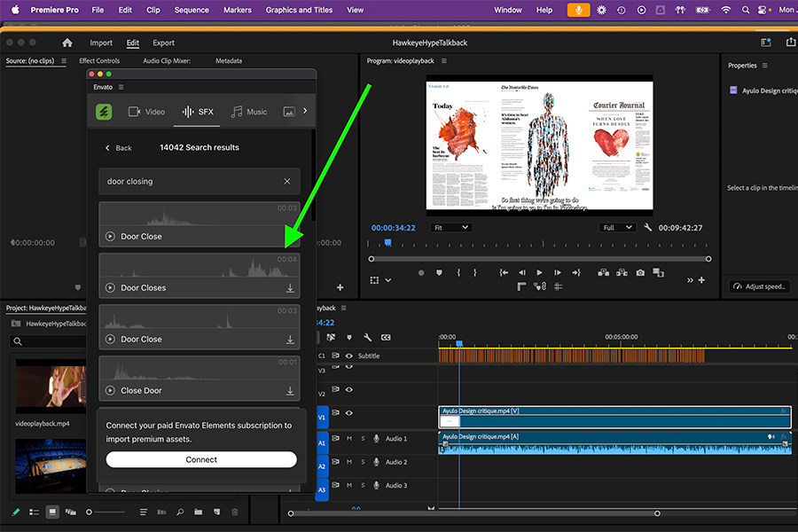Screen dimensions: 798x532
Task: Enable voice-over record on Audio 2
Action: point(376,462)
